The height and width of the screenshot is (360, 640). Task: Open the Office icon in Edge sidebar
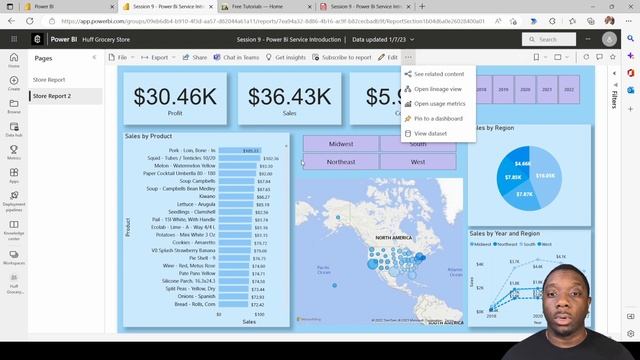(x=631, y=73)
